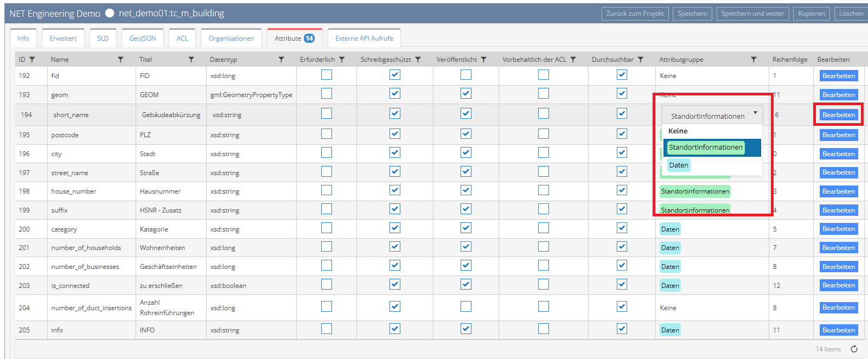This screenshot has height=359, width=868.
Task: Click the Kopieren button
Action: (x=812, y=14)
